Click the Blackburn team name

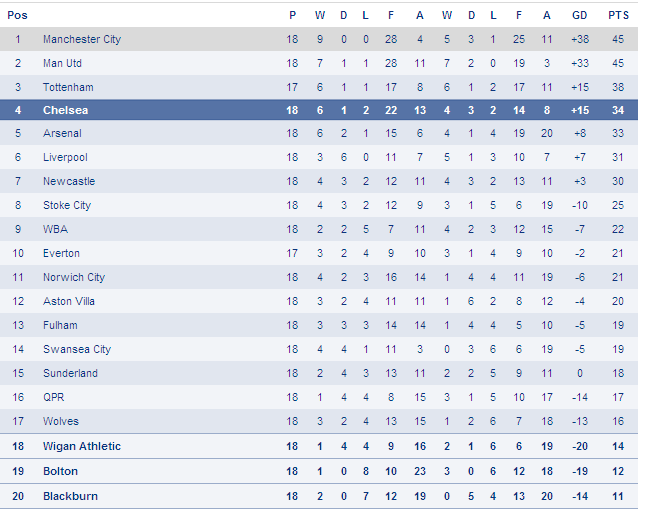[x=70, y=496]
